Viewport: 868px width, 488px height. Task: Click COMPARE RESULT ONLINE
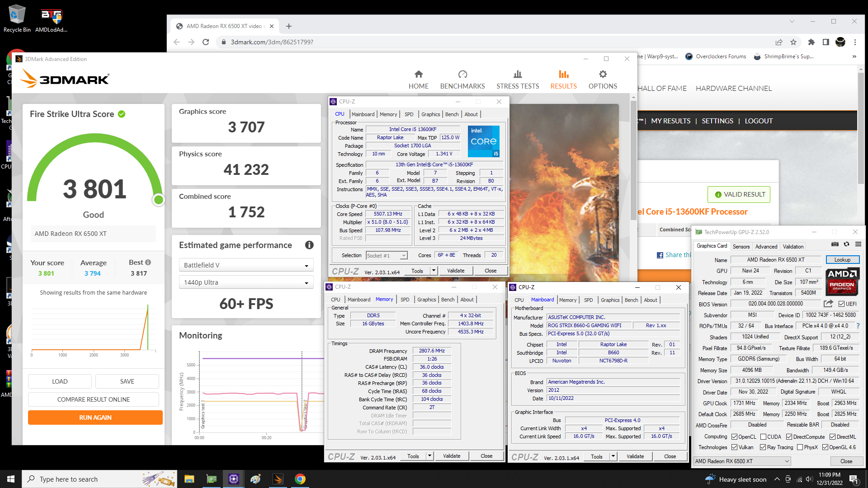[93, 399]
